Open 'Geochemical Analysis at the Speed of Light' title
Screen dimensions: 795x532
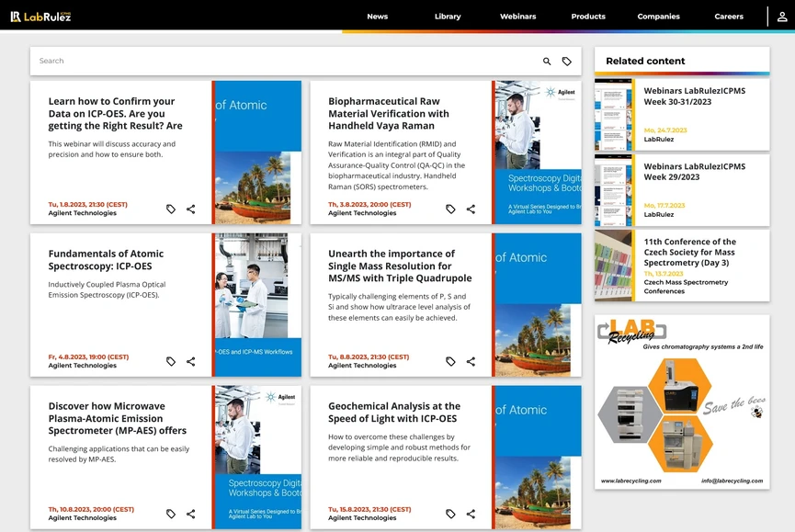394,412
